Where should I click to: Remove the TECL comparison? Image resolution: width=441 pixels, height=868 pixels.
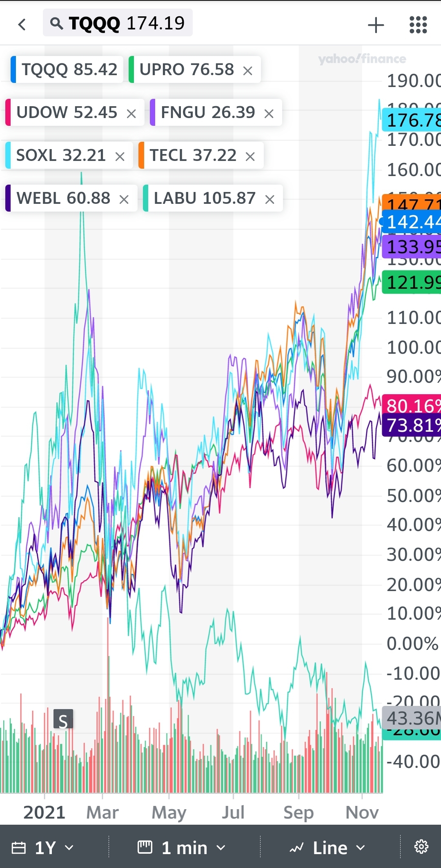point(250,156)
